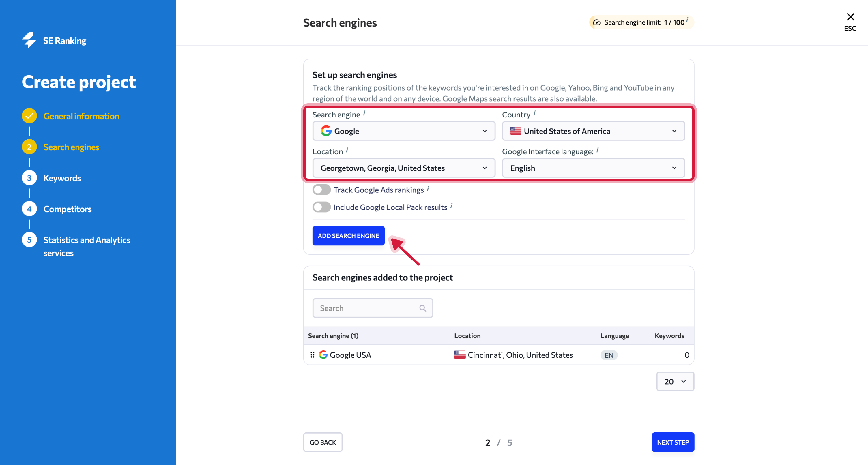Image resolution: width=868 pixels, height=465 pixels.
Task: Click the SE Ranking logo icon
Action: [x=29, y=40]
